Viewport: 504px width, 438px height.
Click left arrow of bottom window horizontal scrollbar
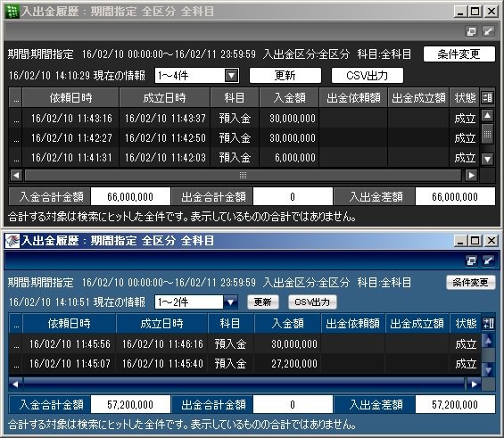pyautogui.click(x=15, y=384)
